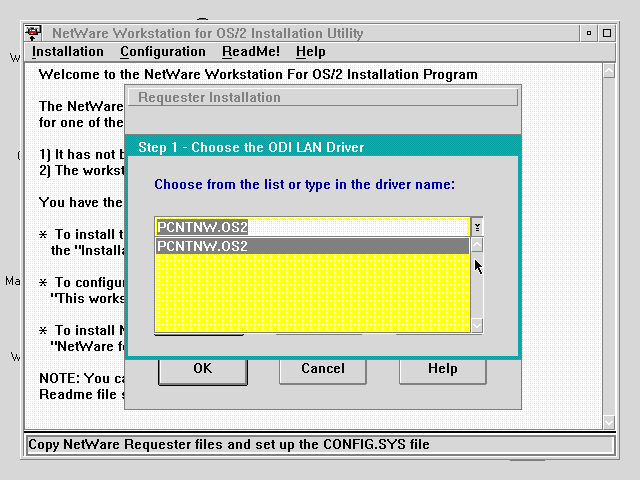Select PCNTNW.OS2 in the driver list

[312, 246]
